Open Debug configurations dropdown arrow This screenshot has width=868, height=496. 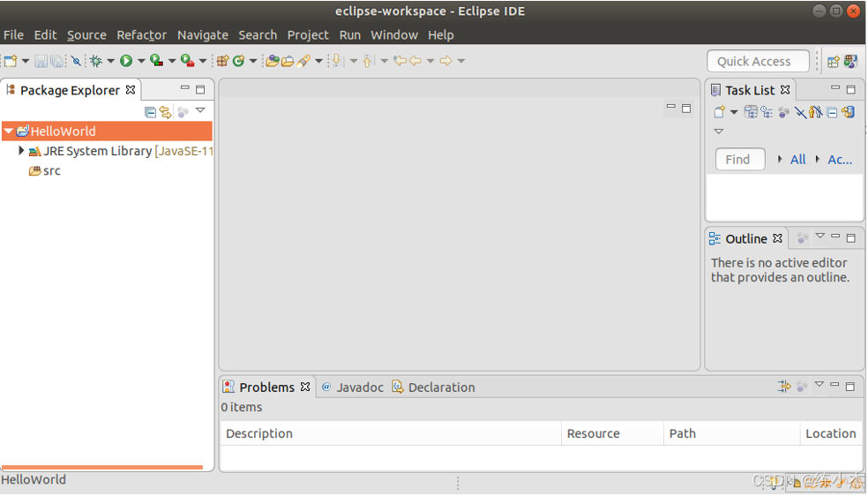(x=111, y=61)
